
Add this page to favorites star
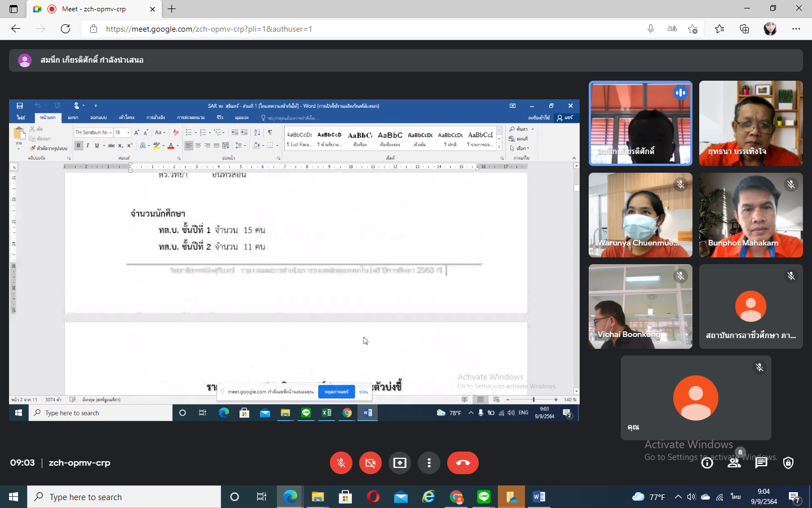693,29
